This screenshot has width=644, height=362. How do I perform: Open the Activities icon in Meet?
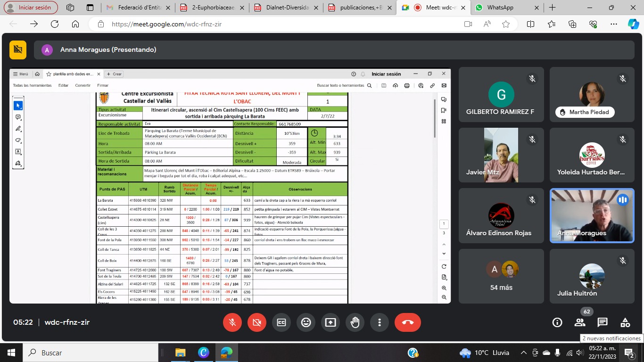[x=625, y=322]
